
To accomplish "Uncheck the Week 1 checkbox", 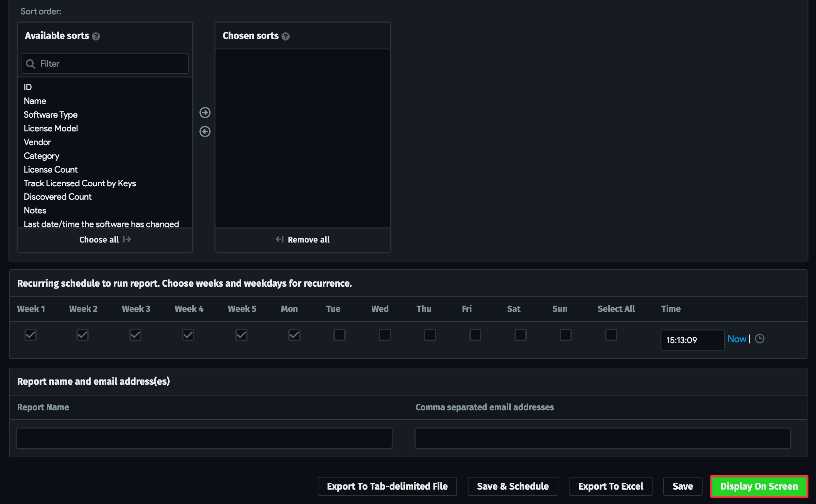I will [30, 335].
